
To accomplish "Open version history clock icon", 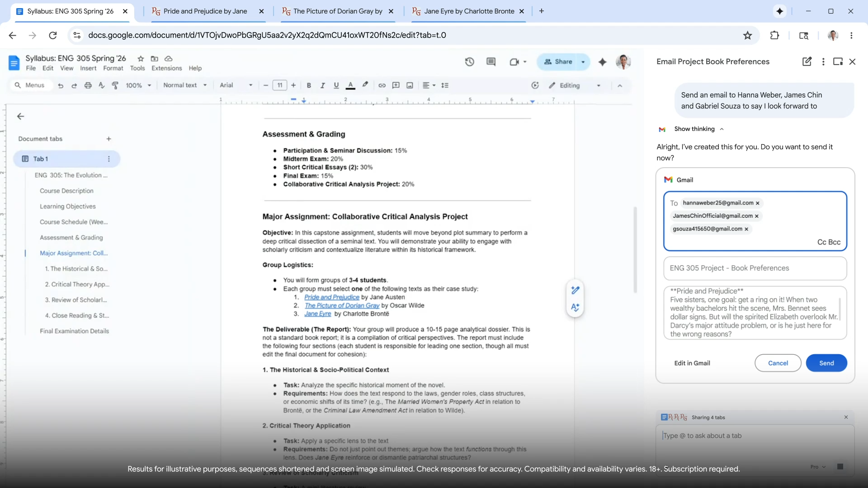I will coord(470,62).
